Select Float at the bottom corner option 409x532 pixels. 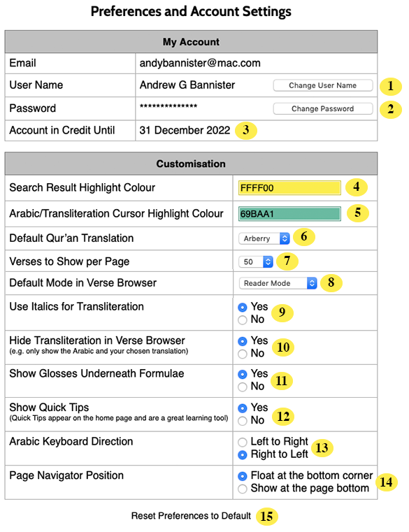pyautogui.click(x=243, y=476)
